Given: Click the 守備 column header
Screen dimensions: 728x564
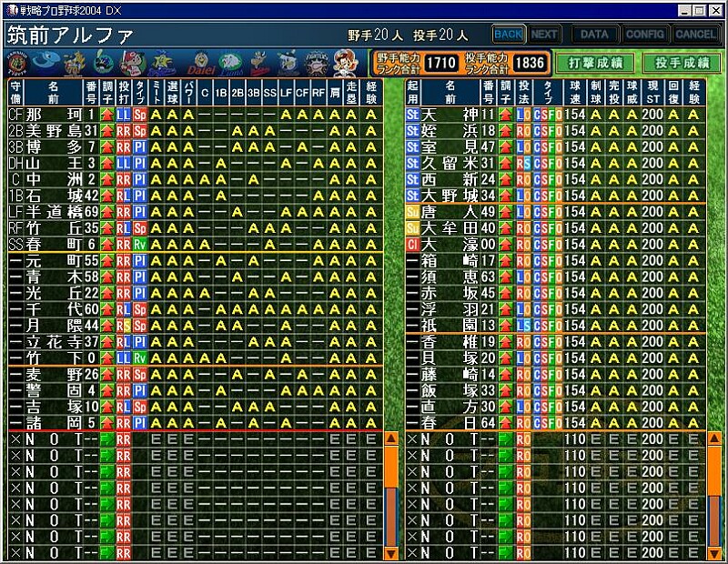Looking at the screenshot, I should click(x=15, y=92).
